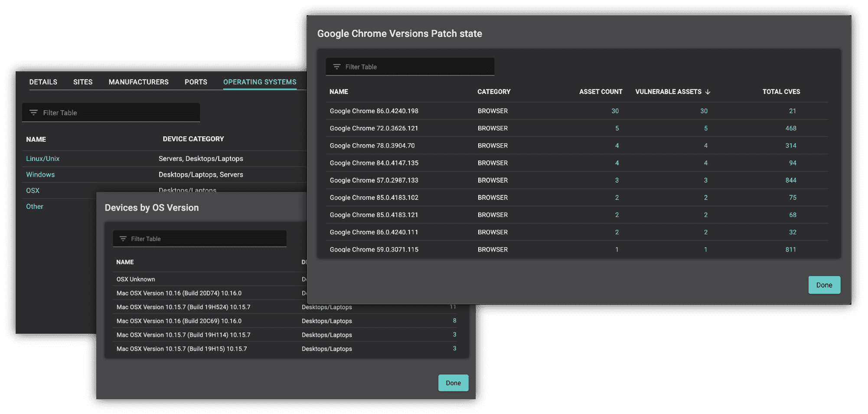This screenshot has width=868, height=414.
Task: Select Google Chrome 86.0.4240.198 row
Action: 577,111
